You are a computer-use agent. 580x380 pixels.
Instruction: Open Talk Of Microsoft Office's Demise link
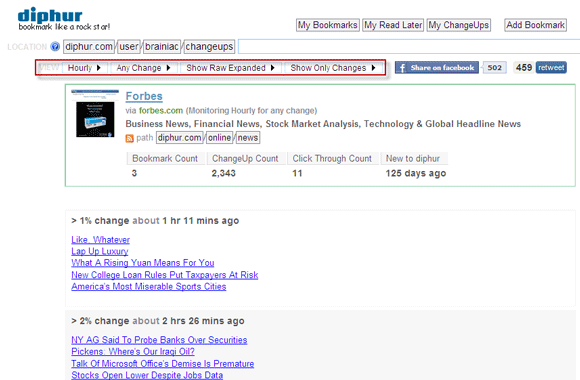tap(163, 364)
